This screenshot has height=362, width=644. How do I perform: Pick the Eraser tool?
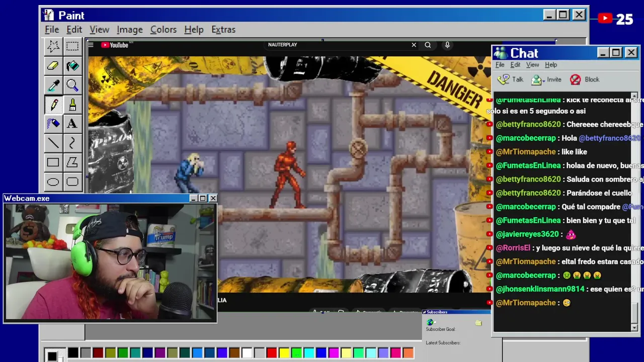pos(53,66)
